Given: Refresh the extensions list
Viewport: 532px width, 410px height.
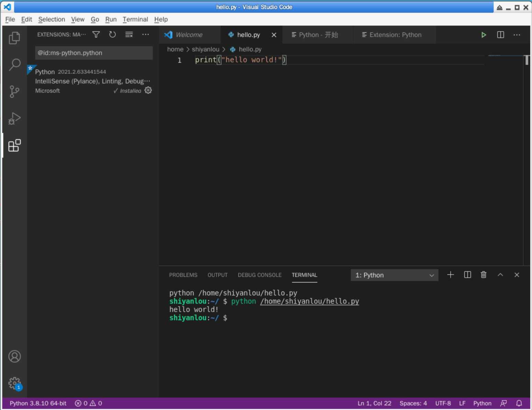Looking at the screenshot, I should (x=112, y=34).
